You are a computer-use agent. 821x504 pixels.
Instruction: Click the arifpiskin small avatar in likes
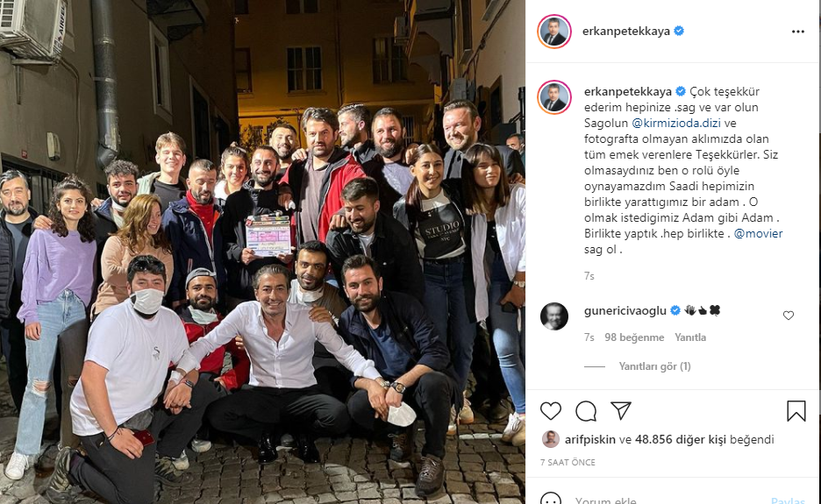[x=550, y=439]
